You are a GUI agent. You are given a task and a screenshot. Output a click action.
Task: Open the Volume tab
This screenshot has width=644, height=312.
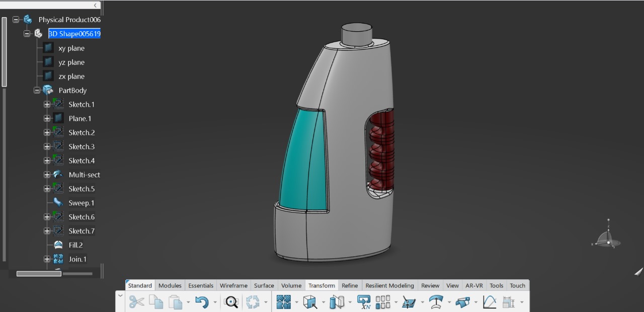(291, 285)
